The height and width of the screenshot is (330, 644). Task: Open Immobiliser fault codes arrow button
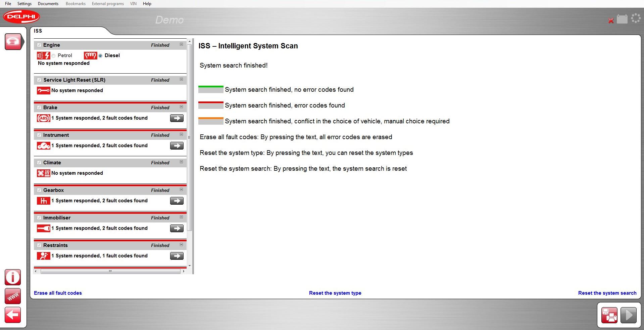point(177,229)
